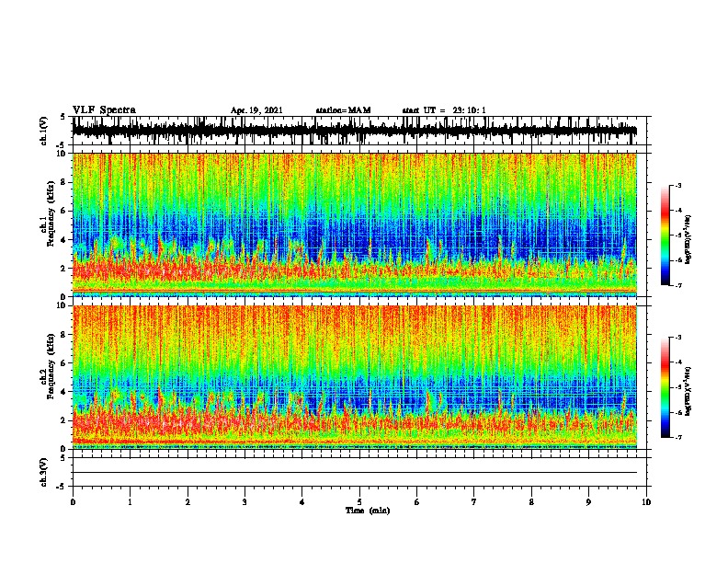Click inside the ch.1 spectrogram panel
728x563 pixels.
click(x=355, y=224)
